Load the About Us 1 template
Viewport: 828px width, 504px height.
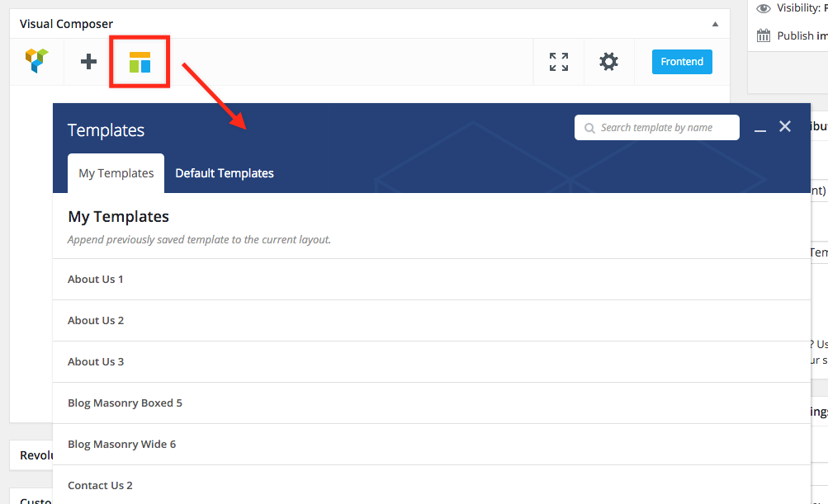[x=96, y=280]
